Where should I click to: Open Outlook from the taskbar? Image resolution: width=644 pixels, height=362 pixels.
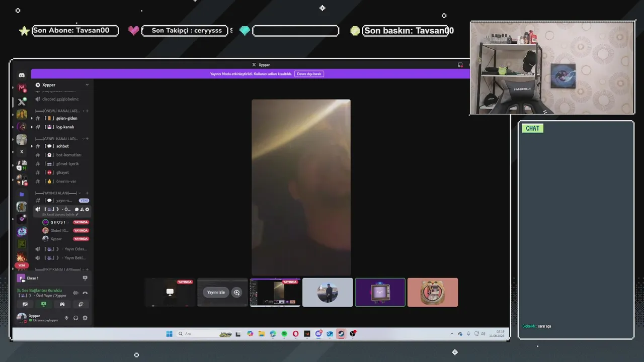330,334
